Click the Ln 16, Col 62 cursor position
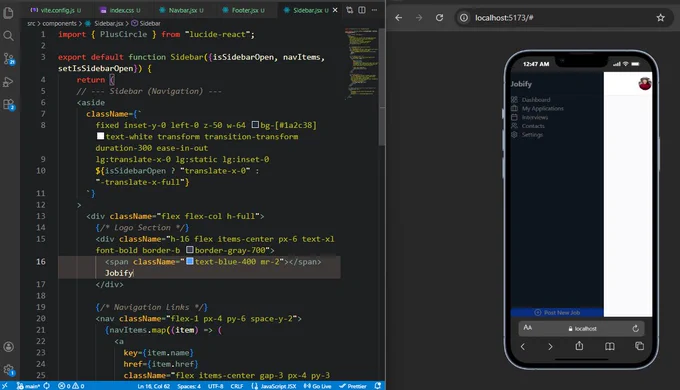 click(154, 386)
